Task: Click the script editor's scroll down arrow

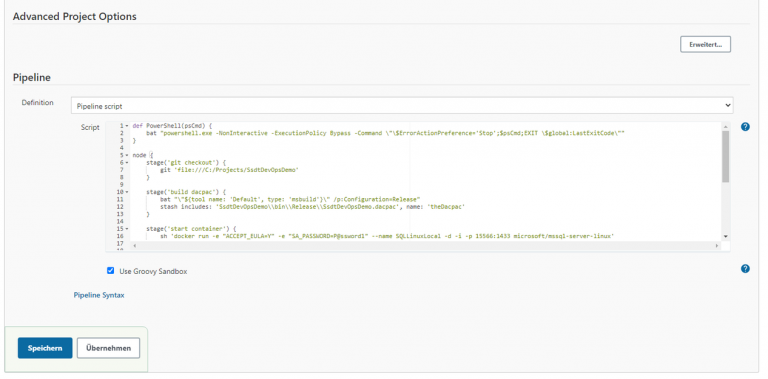Action: 726,236
